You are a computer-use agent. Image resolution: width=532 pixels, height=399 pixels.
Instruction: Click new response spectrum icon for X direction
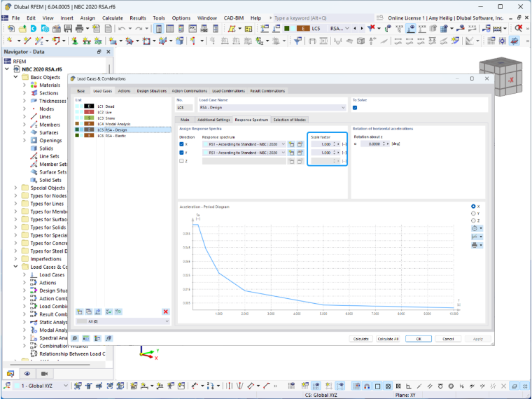[291, 144]
